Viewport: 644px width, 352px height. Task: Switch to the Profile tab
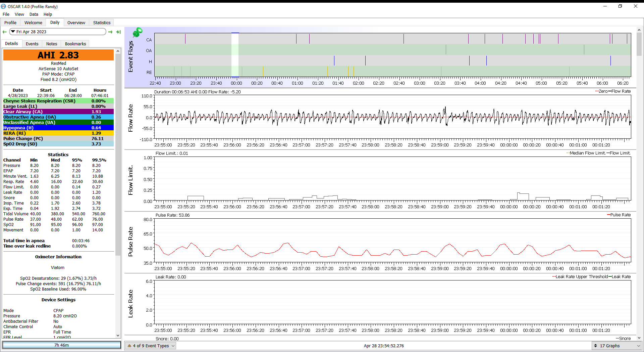tap(10, 23)
